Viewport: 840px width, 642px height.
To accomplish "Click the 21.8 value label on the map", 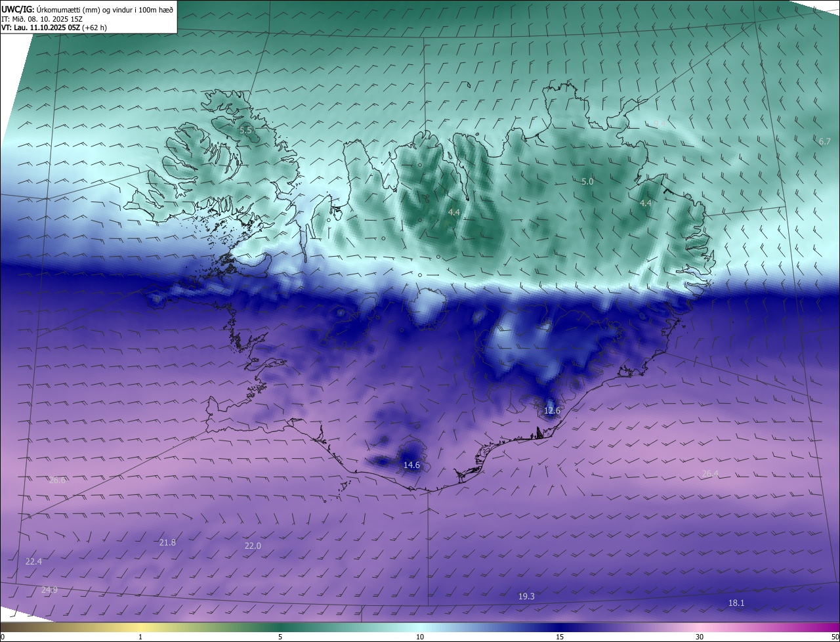I will click(167, 542).
